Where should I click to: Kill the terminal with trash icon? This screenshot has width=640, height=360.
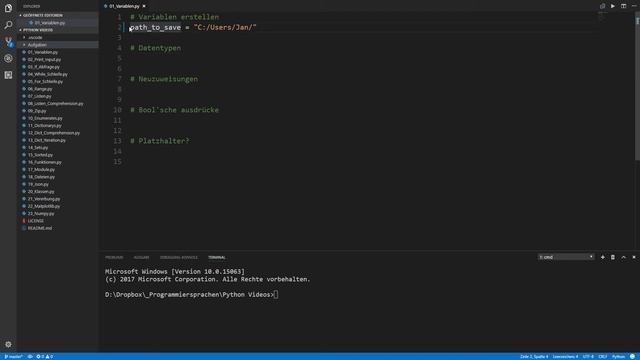click(x=613, y=257)
